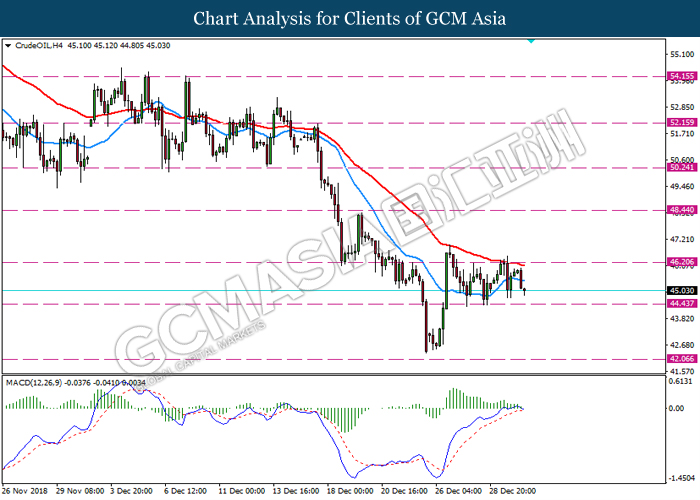Select the 44.437 support price label
Image resolution: width=700 pixels, height=500 pixels.
[x=682, y=304]
